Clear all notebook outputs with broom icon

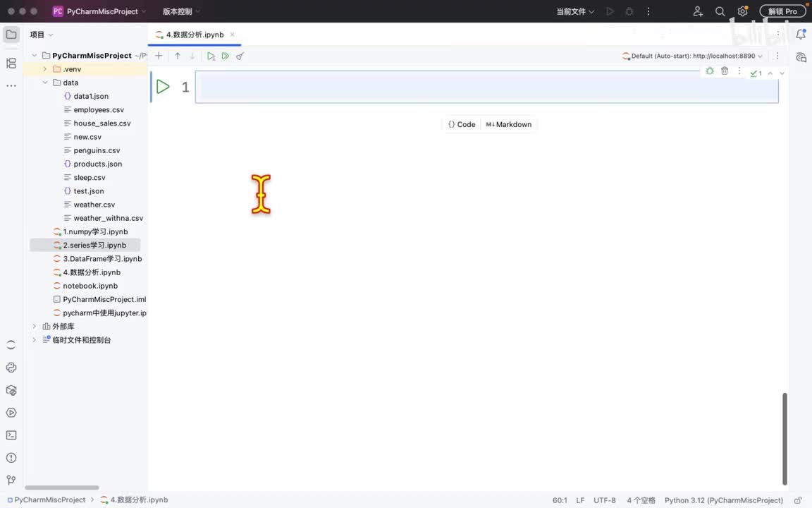click(x=240, y=56)
